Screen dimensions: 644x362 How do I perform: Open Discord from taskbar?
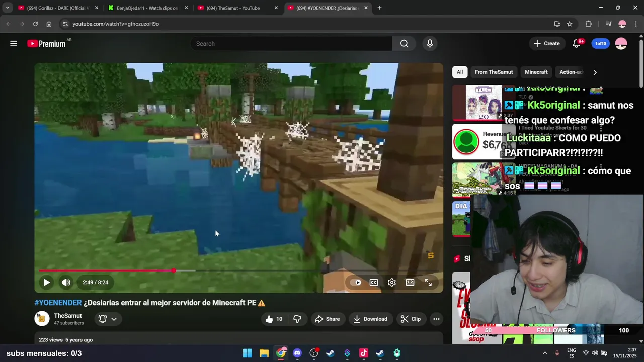pos(297,353)
